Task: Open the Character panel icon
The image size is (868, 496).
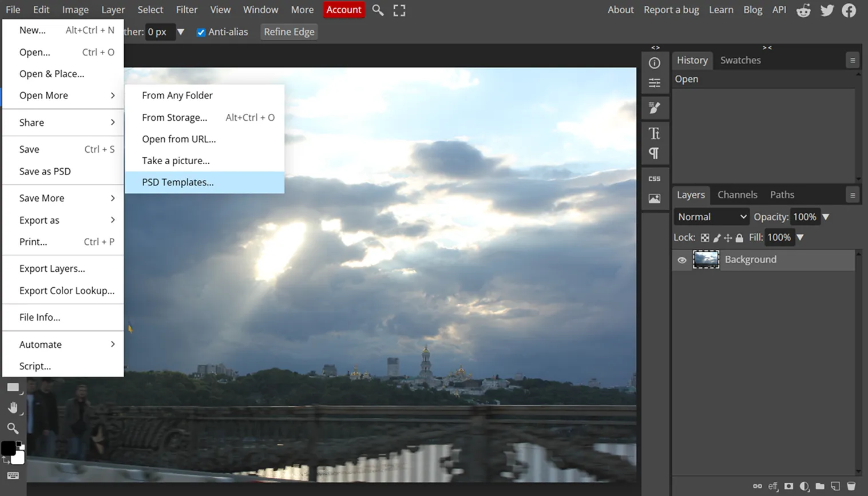Action: pyautogui.click(x=655, y=133)
